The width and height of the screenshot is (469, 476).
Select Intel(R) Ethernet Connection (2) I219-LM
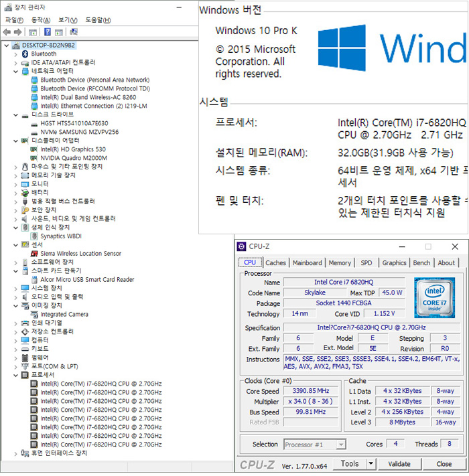tap(94, 106)
